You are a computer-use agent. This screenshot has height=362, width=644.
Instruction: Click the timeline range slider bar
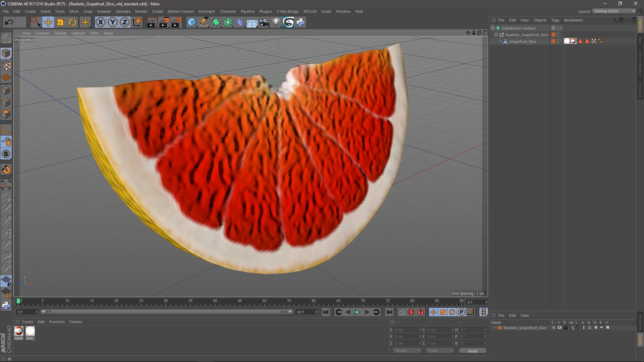click(x=167, y=312)
